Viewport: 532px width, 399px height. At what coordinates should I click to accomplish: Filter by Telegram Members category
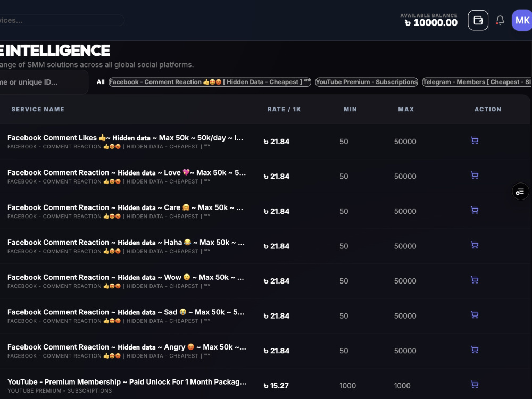point(477,82)
